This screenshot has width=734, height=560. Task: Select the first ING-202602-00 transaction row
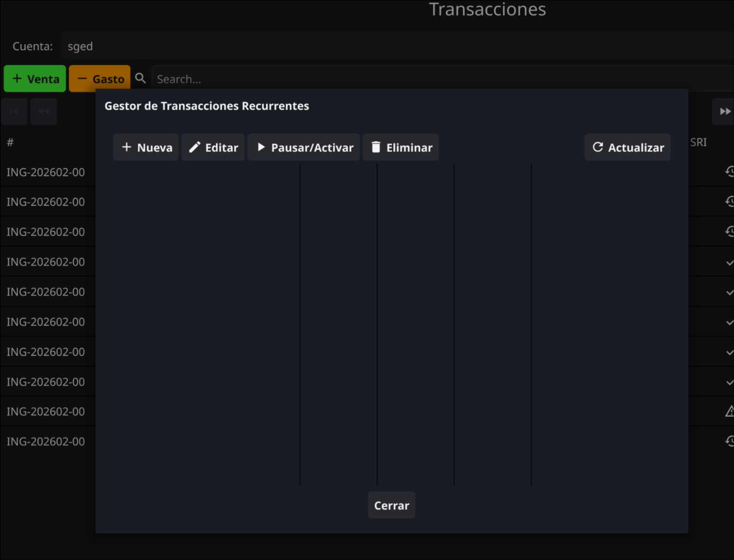pyautogui.click(x=46, y=172)
